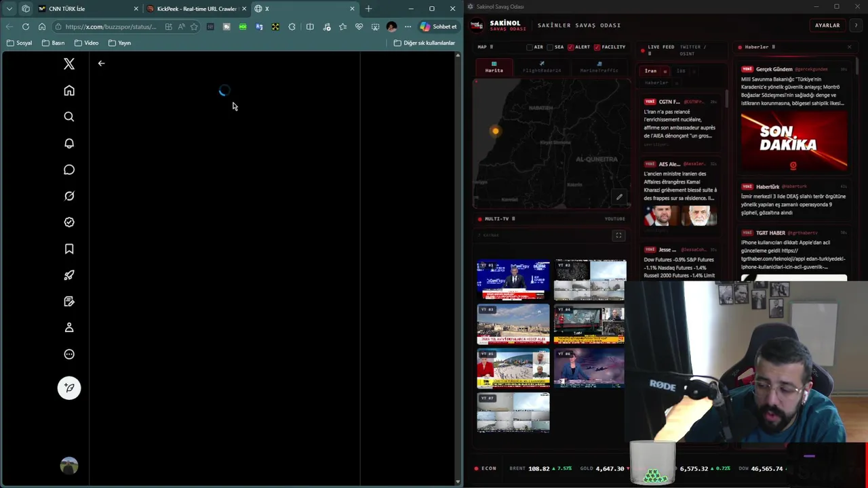Open Yayın bookmarks folder
The width and height of the screenshot is (868, 488).
point(119,43)
